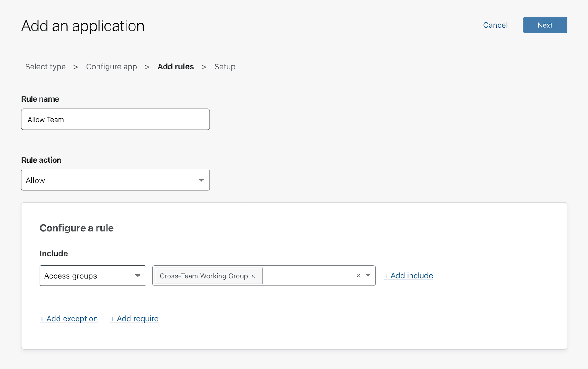Clear all selected access groups
The height and width of the screenshot is (369, 588).
pyautogui.click(x=358, y=276)
